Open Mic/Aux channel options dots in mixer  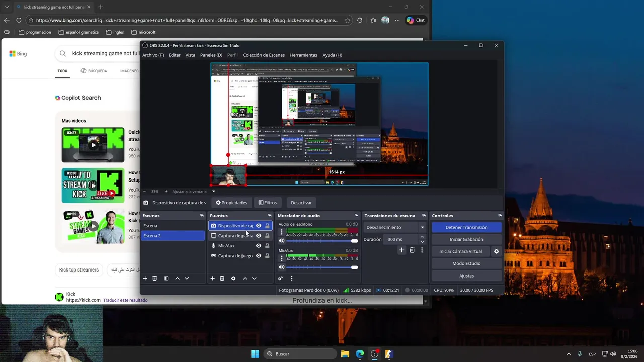click(281, 258)
